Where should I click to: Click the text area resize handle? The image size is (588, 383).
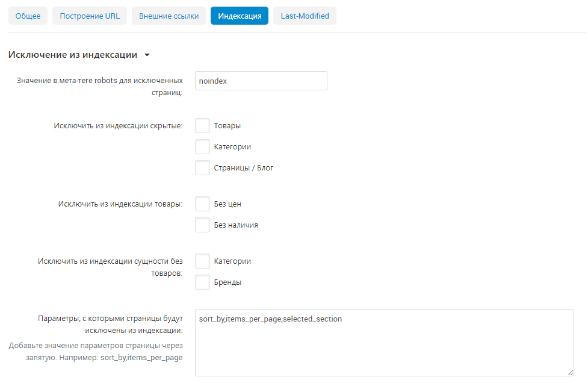[571, 373]
